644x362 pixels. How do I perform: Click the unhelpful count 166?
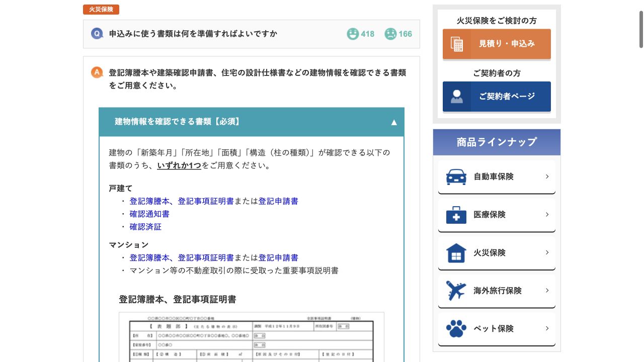pos(406,34)
